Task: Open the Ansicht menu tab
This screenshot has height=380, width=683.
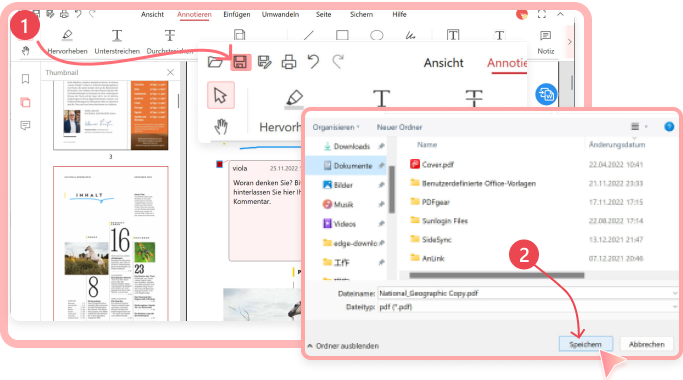Action: 152,14
